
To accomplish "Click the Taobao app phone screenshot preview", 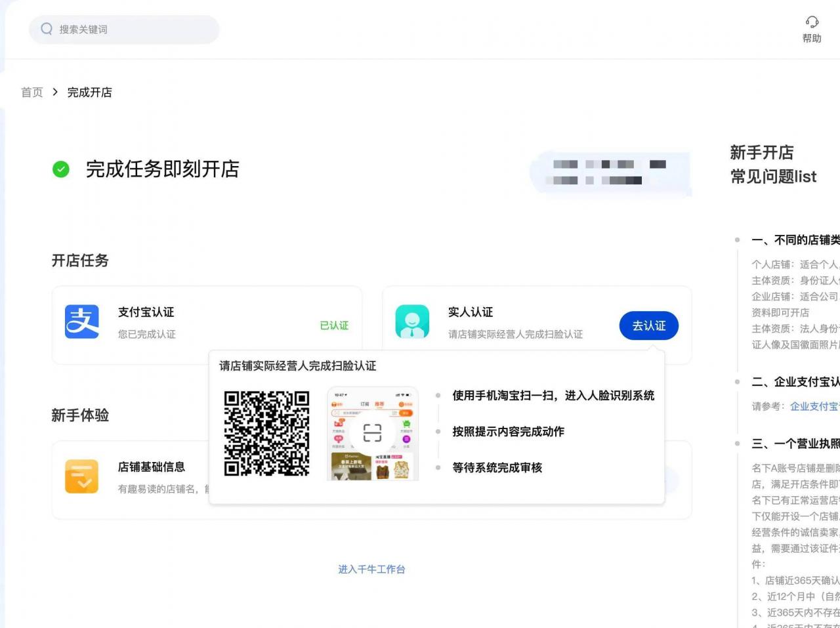I will [372, 433].
